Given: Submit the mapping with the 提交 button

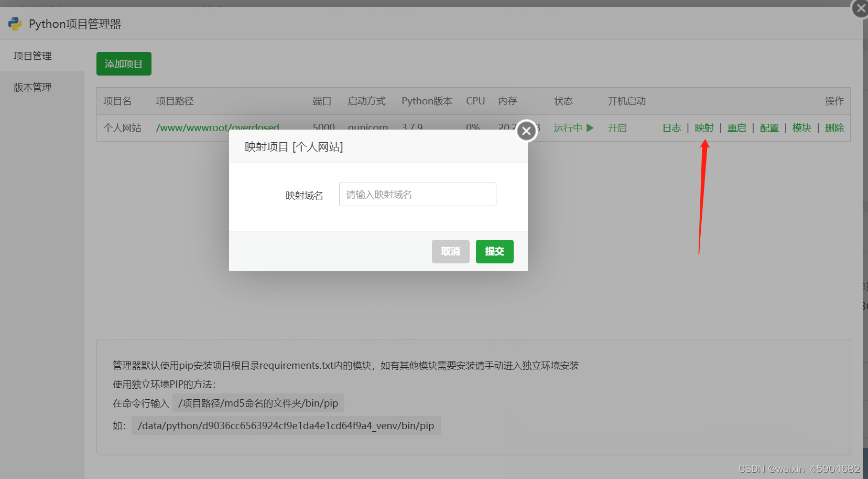Looking at the screenshot, I should pyautogui.click(x=494, y=251).
